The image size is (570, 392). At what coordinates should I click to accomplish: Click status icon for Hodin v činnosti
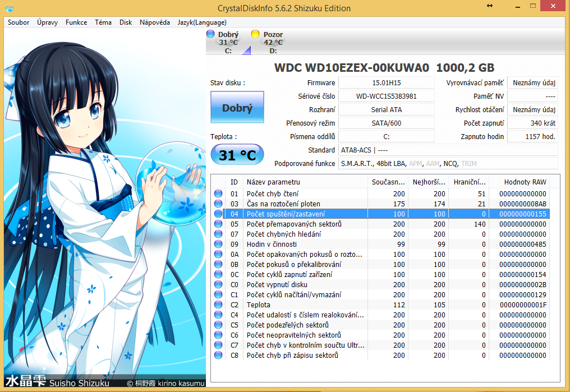point(218,244)
